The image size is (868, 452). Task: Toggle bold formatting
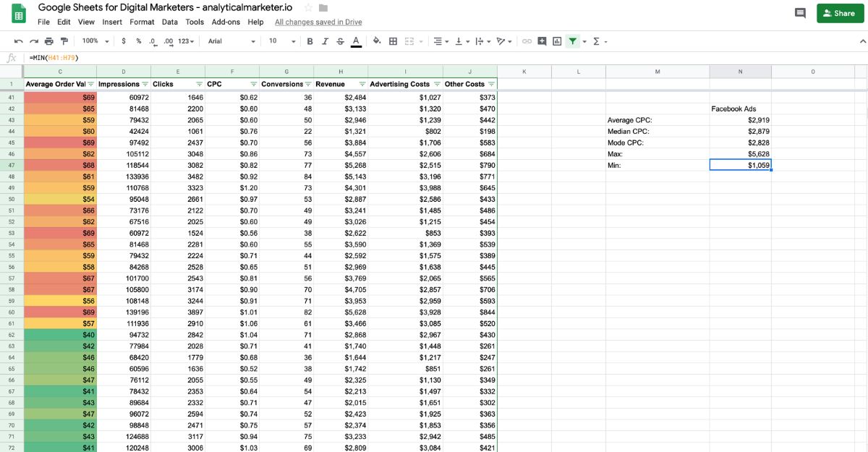pos(310,41)
